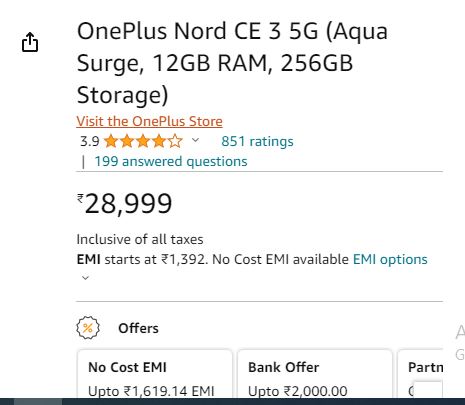Select the Bank Offer card

pos(315,374)
